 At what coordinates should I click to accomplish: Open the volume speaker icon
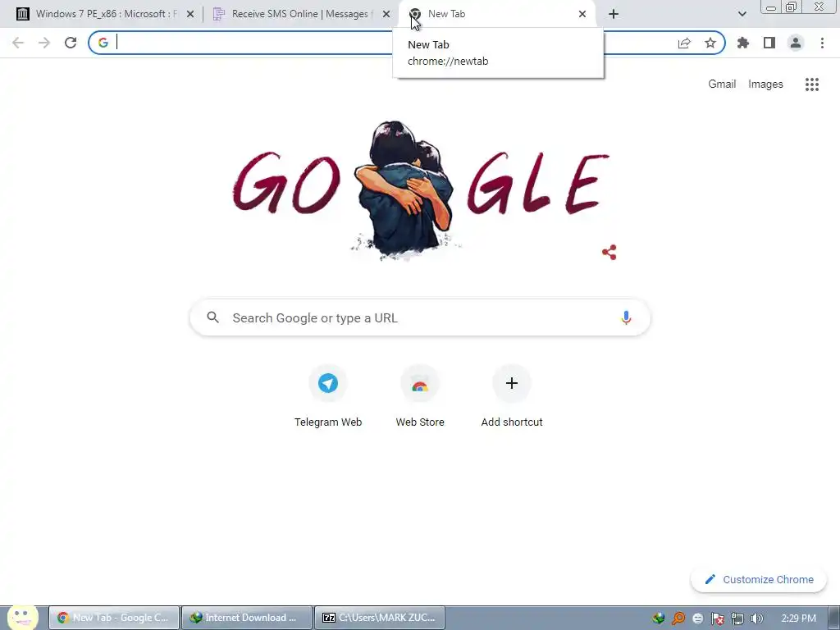(756, 619)
